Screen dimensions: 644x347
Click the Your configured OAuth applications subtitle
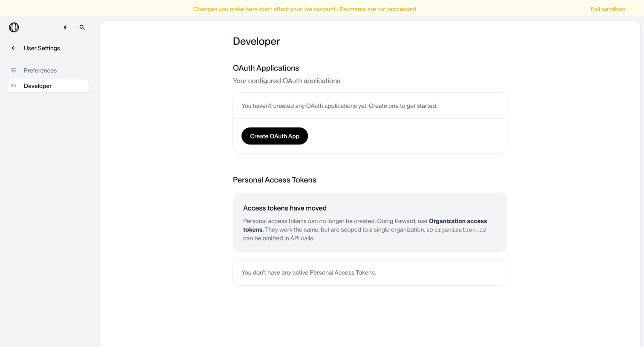287,81
